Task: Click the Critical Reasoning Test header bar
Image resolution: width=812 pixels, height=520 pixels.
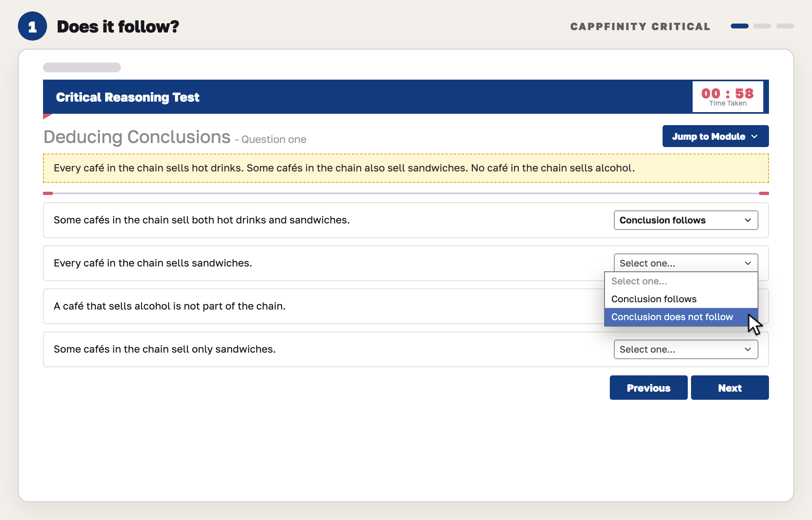Action: [x=406, y=97]
